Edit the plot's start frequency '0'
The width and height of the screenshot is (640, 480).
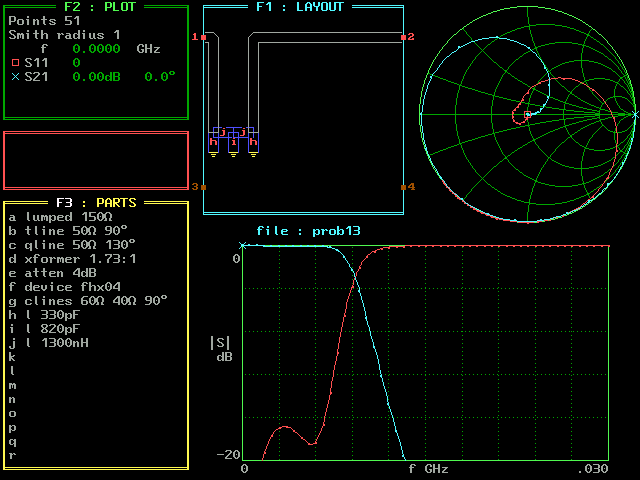tap(244, 469)
